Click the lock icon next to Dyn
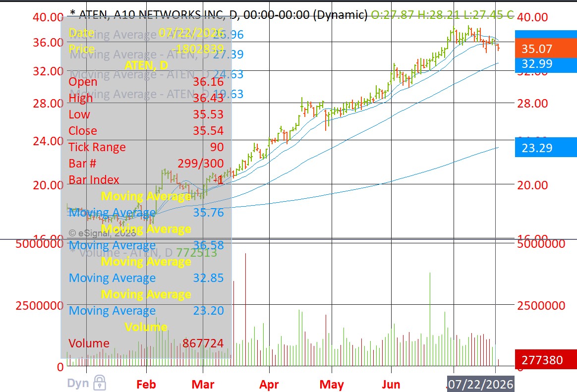 tap(100, 383)
